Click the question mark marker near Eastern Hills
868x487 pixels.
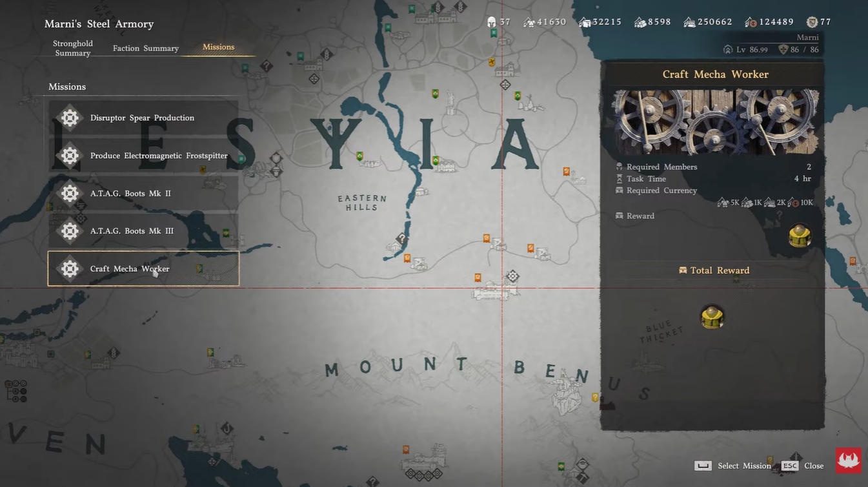(401, 239)
